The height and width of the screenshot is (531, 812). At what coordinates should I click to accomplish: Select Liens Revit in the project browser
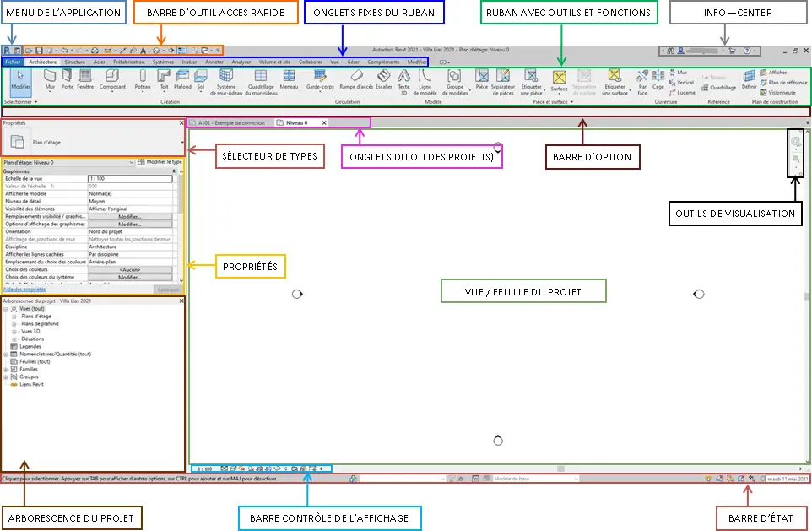pos(31,384)
